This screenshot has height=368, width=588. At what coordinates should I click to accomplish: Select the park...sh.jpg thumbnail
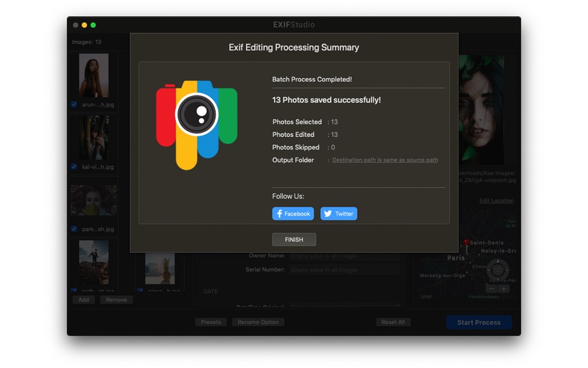[x=93, y=200]
